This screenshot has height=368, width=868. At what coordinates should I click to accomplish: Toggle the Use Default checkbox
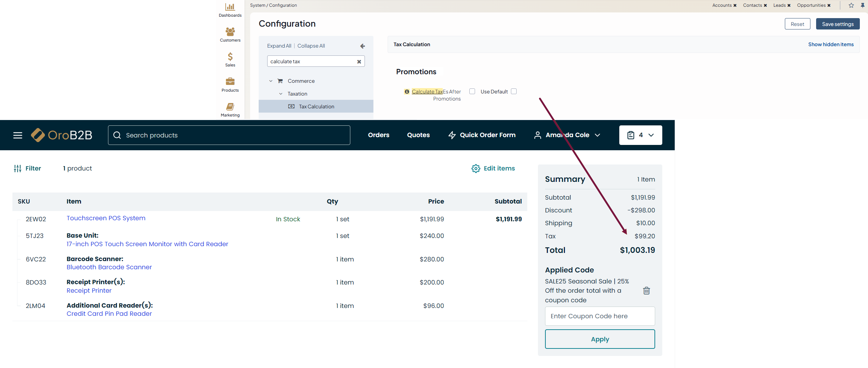point(514,91)
